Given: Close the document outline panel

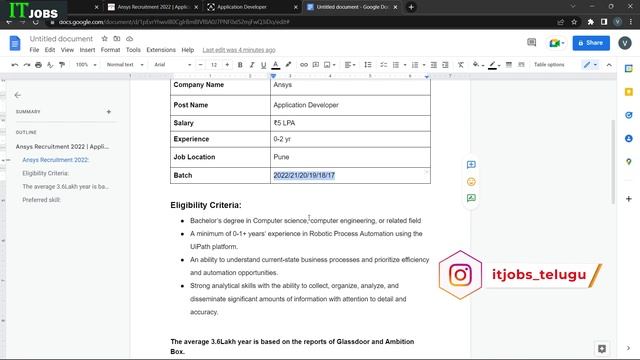Looking at the screenshot, I should pos(17,95).
